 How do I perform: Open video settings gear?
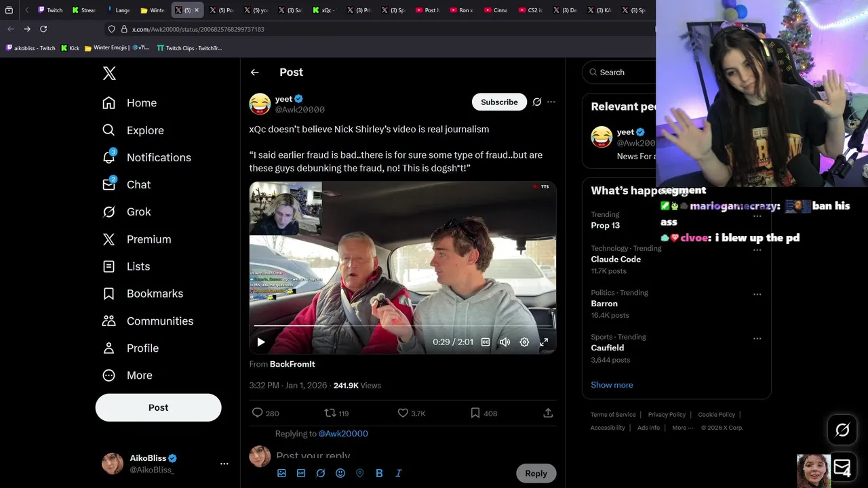[524, 342]
